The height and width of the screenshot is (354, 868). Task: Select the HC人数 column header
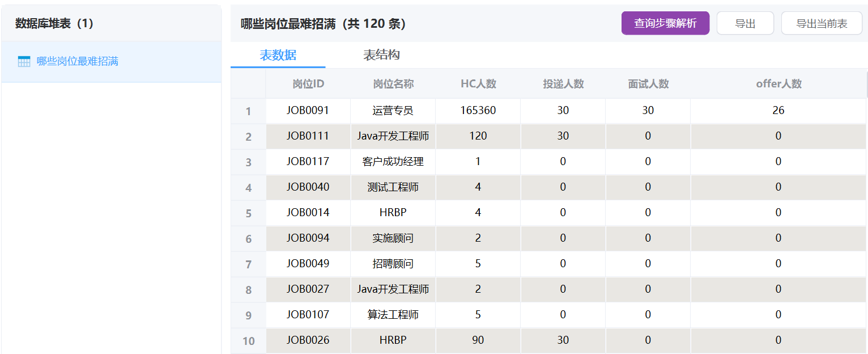pyautogui.click(x=478, y=84)
